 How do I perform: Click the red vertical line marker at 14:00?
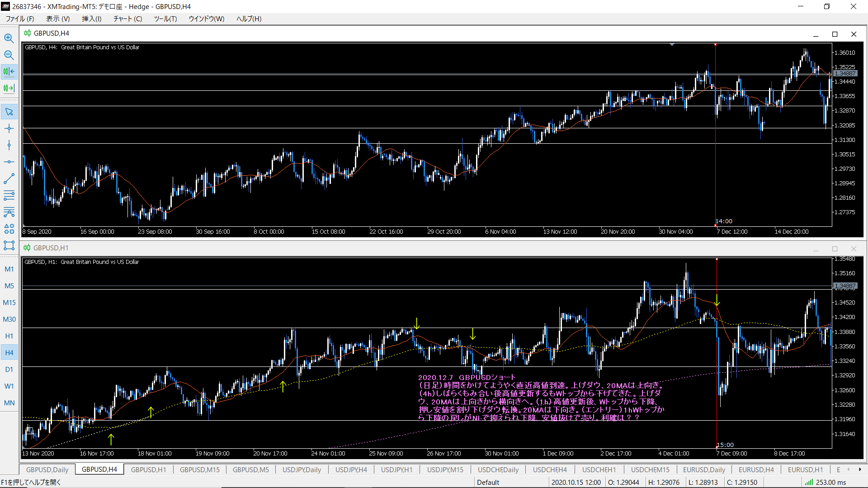[x=715, y=136]
